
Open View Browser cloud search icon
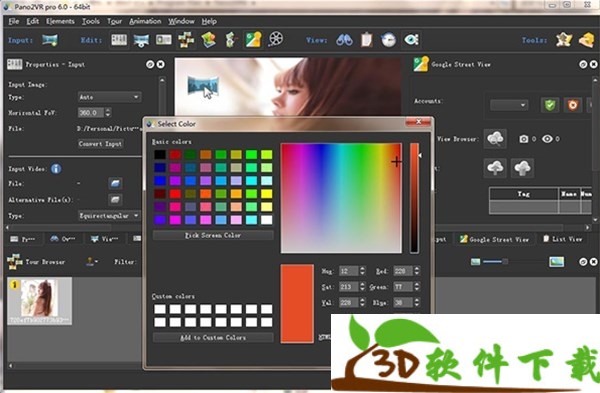click(495, 139)
